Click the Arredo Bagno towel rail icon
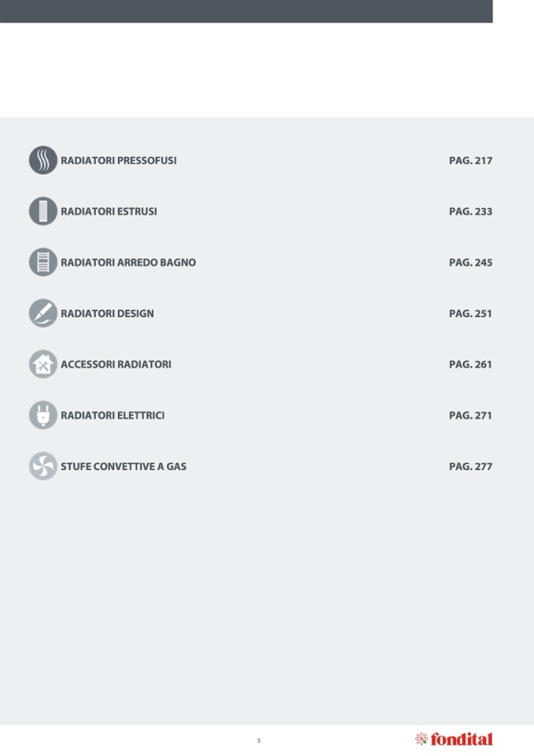The height and width of the screenshot is (756, 534). pos(43,263)
